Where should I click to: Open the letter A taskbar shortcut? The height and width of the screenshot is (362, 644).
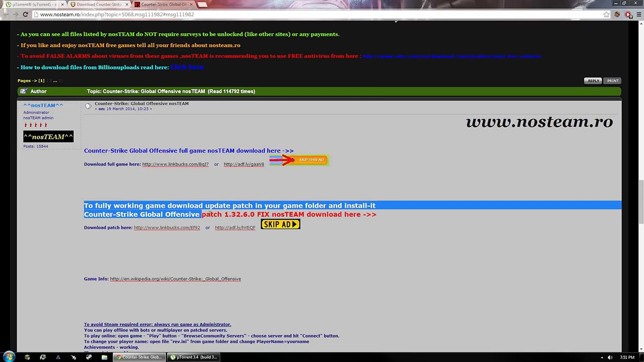click(58, 357)
